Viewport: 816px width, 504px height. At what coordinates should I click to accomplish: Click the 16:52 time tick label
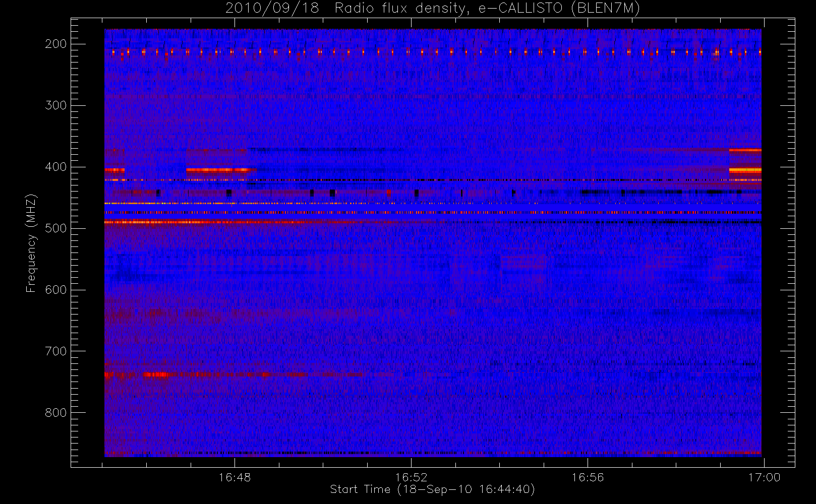tap(411, 477)
